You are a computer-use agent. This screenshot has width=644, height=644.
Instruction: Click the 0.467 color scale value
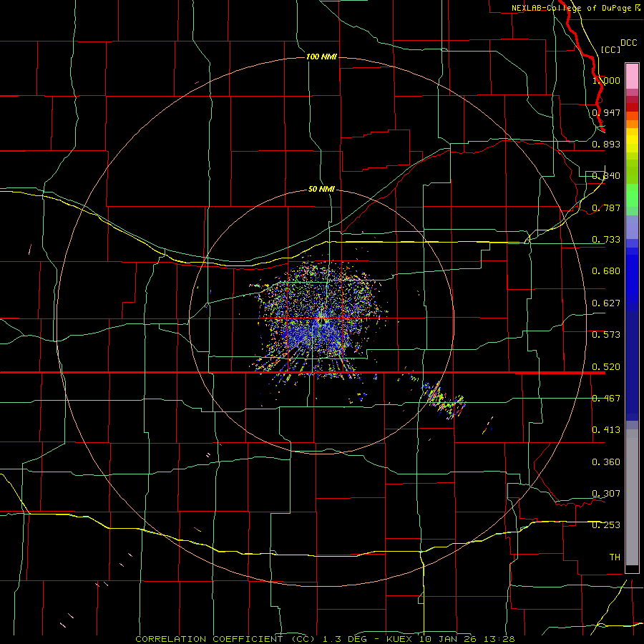[x=606, y=399]
